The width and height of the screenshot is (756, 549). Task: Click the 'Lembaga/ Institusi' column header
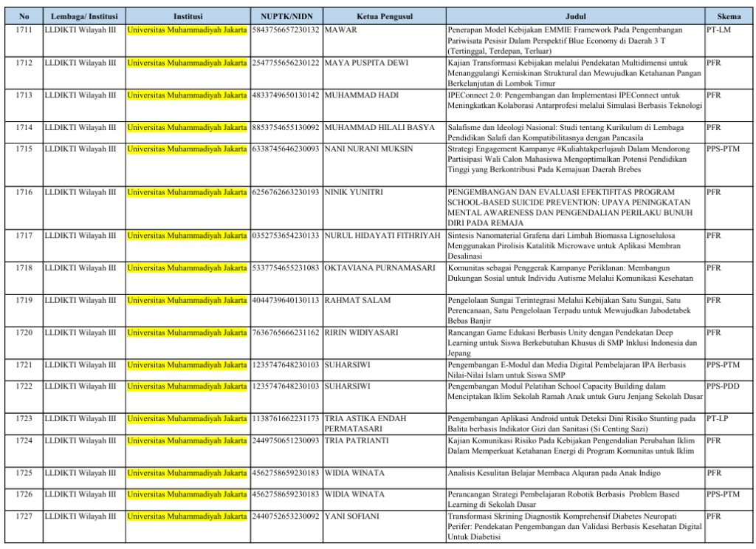pos(84,16)
